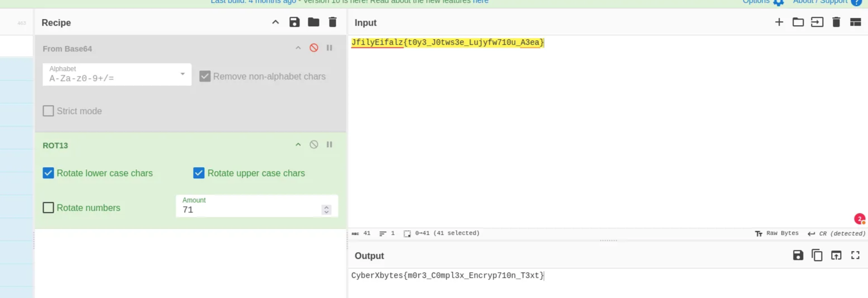This screenshot has width=868, height=298.
Task: Save output to file
Action: (798, 256)
